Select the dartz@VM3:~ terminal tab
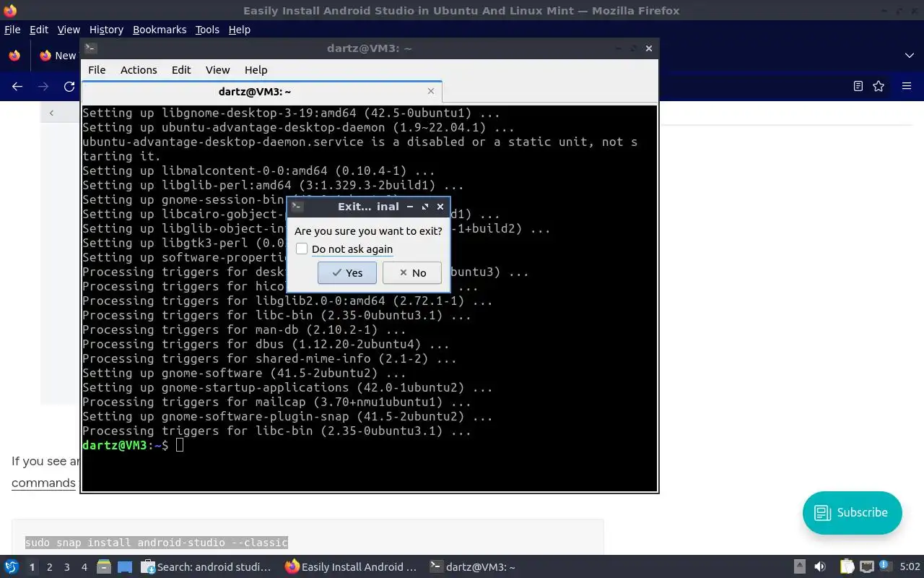 pos(255,91)
